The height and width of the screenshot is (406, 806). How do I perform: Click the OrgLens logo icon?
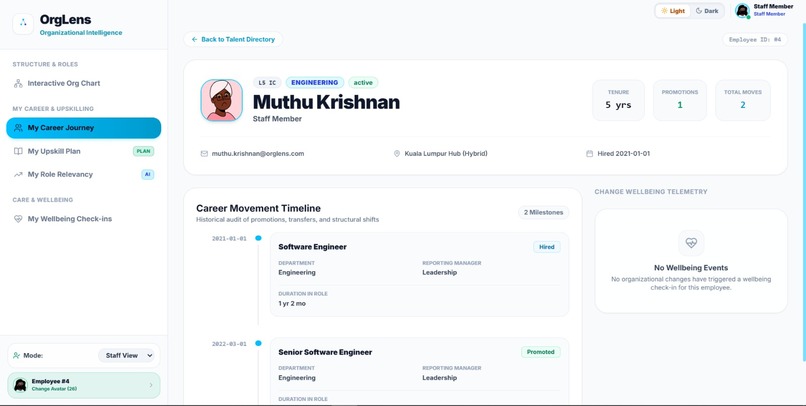coord(23,24)
